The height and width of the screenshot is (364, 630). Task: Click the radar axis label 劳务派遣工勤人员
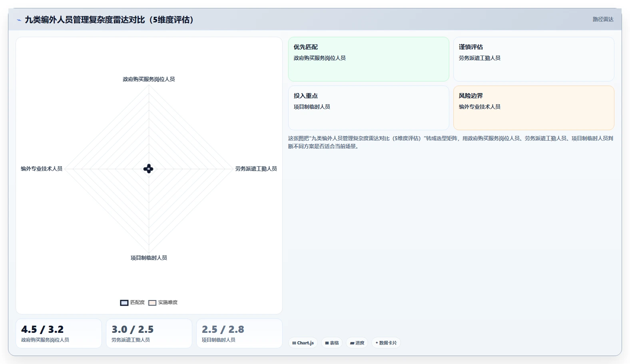[x=256, y=169]
